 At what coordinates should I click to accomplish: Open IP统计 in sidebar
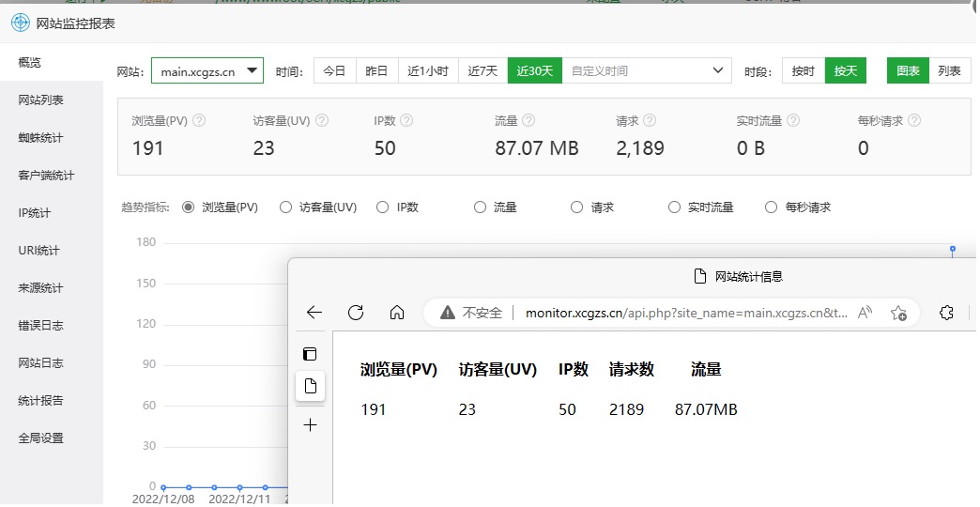click(52, 212)
